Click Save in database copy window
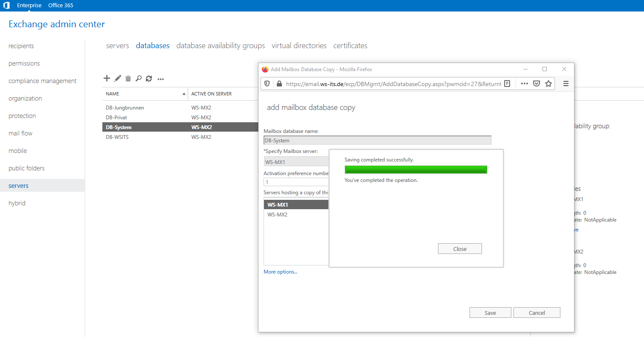 pos(490,313)
